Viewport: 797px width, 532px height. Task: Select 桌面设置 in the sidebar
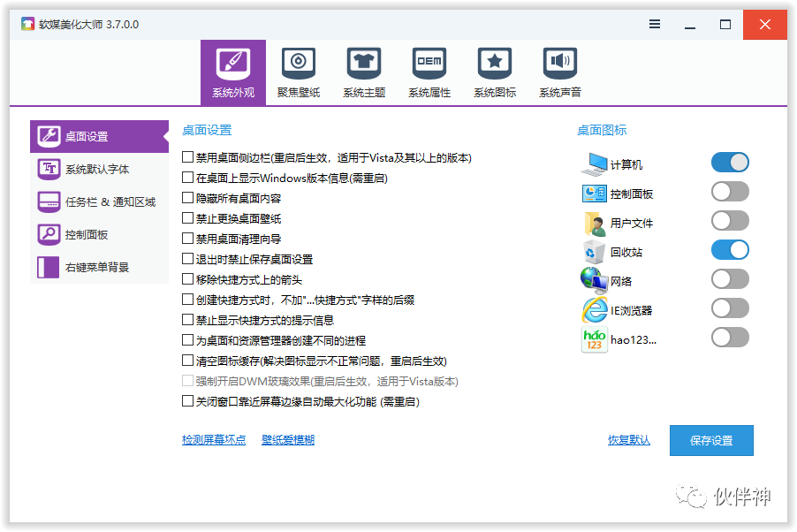click(x=99, y=136)
